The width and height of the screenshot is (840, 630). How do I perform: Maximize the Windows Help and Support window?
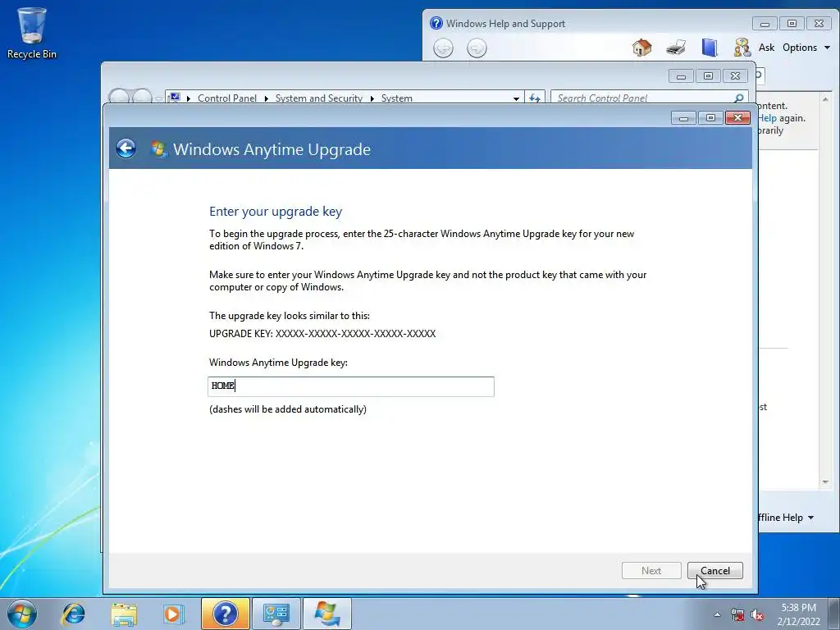(x=792, y=24)
